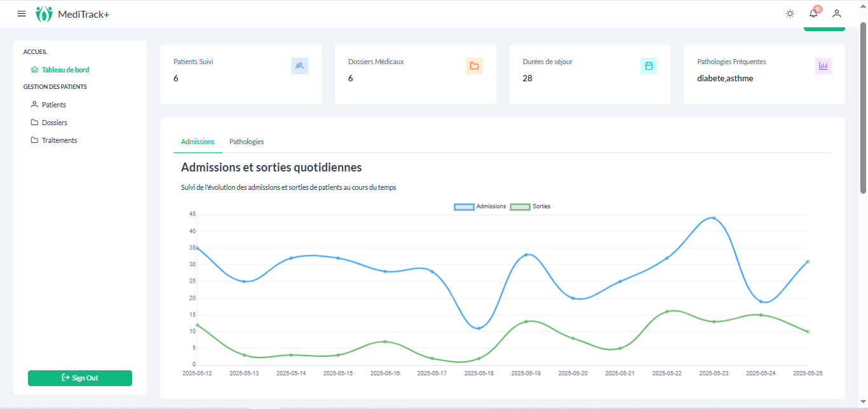
Task: Toggle the Admissions legend series
Action: pos(480,206)
